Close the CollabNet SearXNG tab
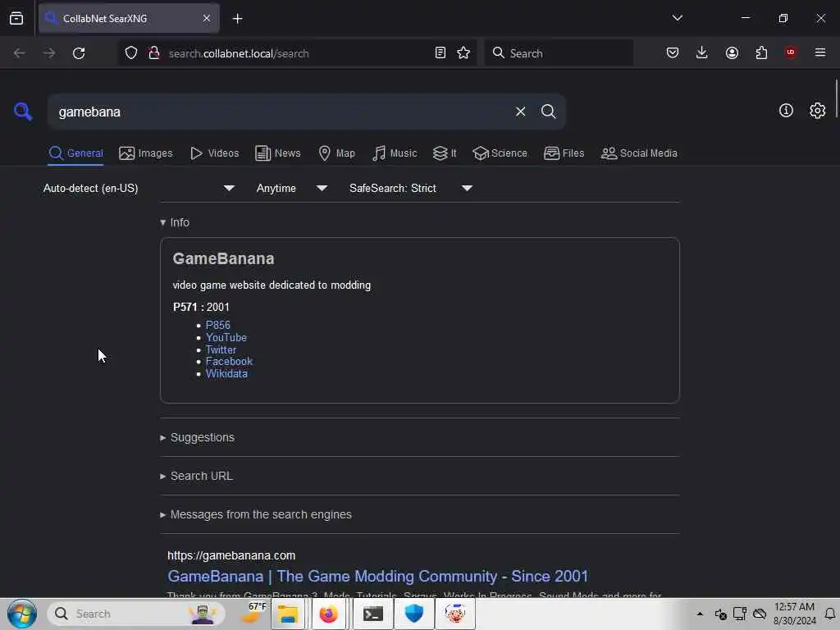 pos(207,18)
